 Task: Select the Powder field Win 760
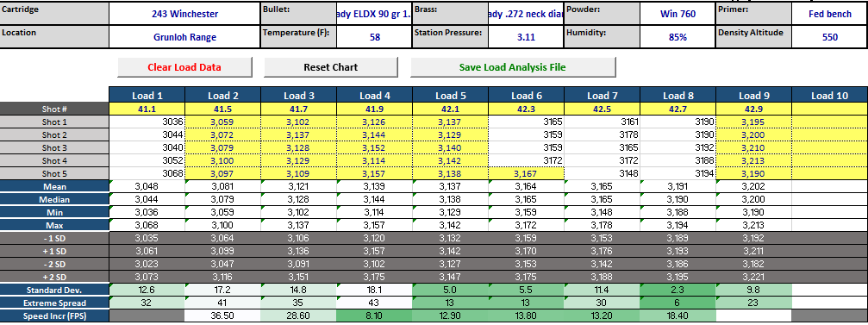tap(678, 14)
